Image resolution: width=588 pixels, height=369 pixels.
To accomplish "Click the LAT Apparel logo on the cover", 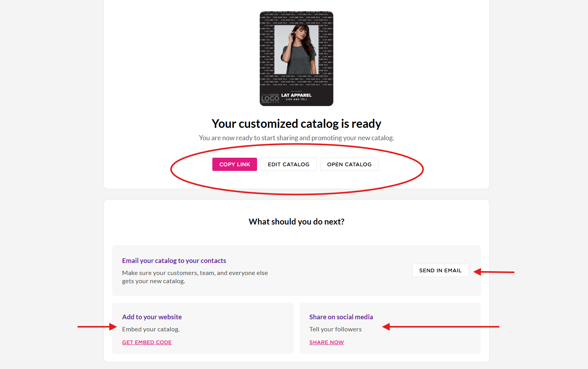I will [296, 96].
